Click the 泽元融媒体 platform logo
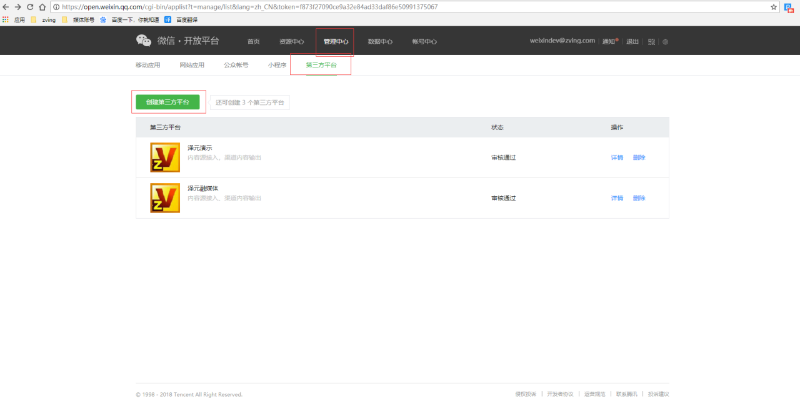800x413 pixels. point(164,197)
